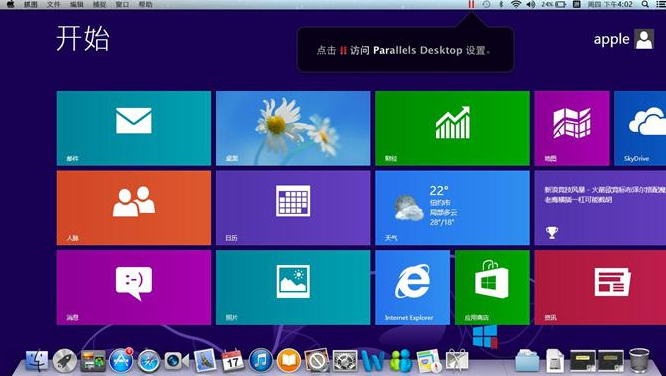Click the Bluetooth menu bar icon
The width and height of the screenshot is (666, 376).
[501, 4]
